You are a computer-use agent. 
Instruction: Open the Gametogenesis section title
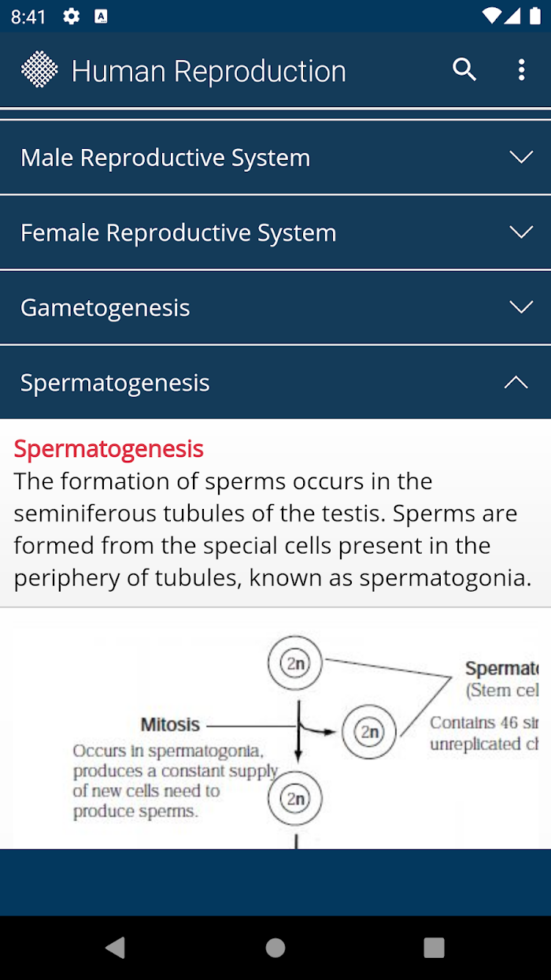point(105,307)
